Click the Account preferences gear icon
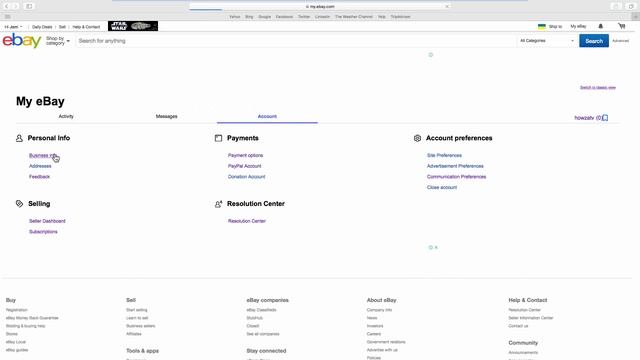This screenshot has width=640, height=360. tap(417, 138)
